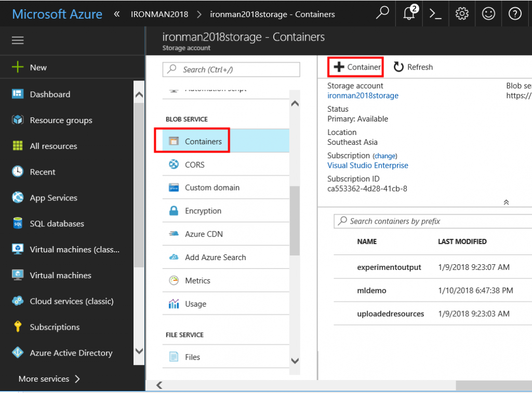Image resolution: width=532 pixels, height=393 pixels.
Task: Click the subscription change link
Action: coord(385,156)
